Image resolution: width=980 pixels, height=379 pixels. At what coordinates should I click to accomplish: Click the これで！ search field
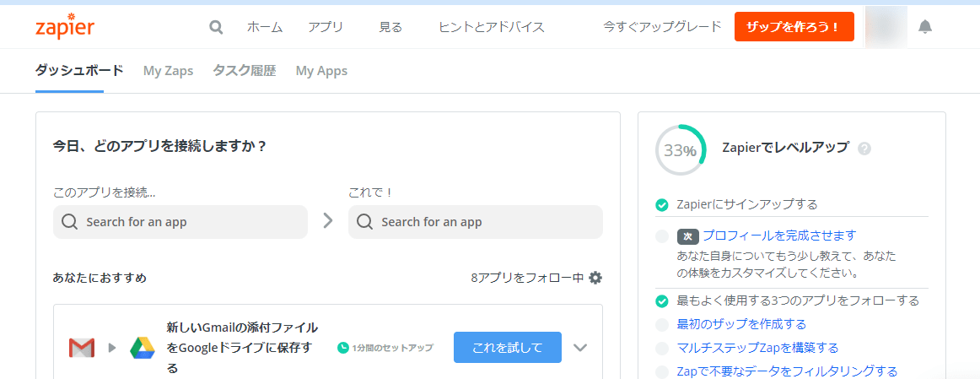click(x=476, y=222)
